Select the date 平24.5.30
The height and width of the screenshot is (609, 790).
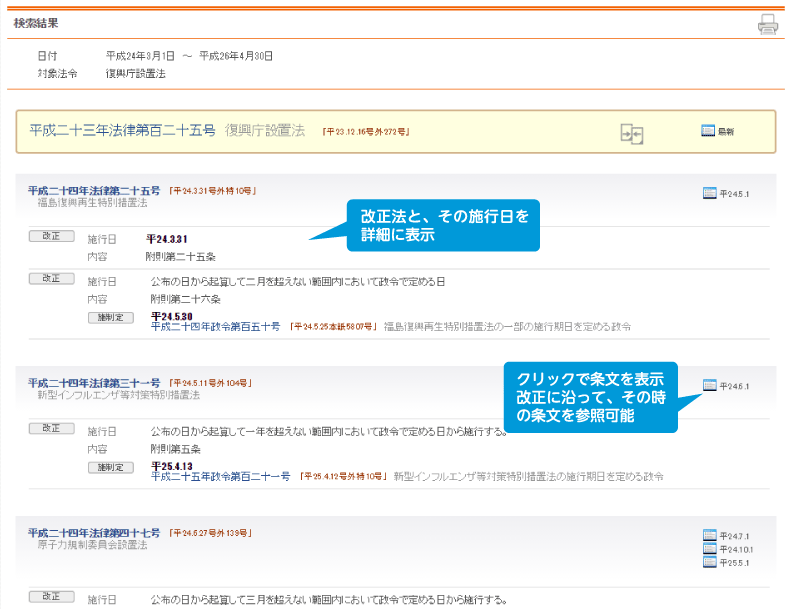pyautogui.click(x=172, y=316)
